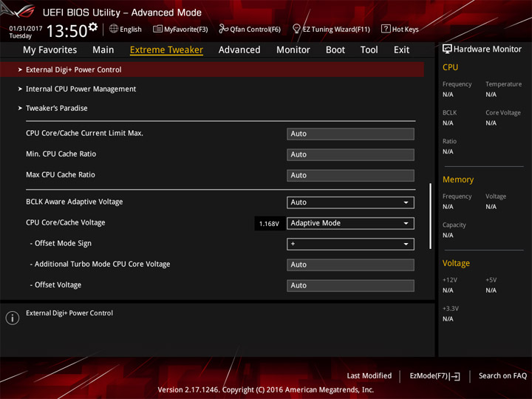The image size is (532, 399).
Task: Click the Voltage heading in Hardware Monitor
Action: point(456,263)
